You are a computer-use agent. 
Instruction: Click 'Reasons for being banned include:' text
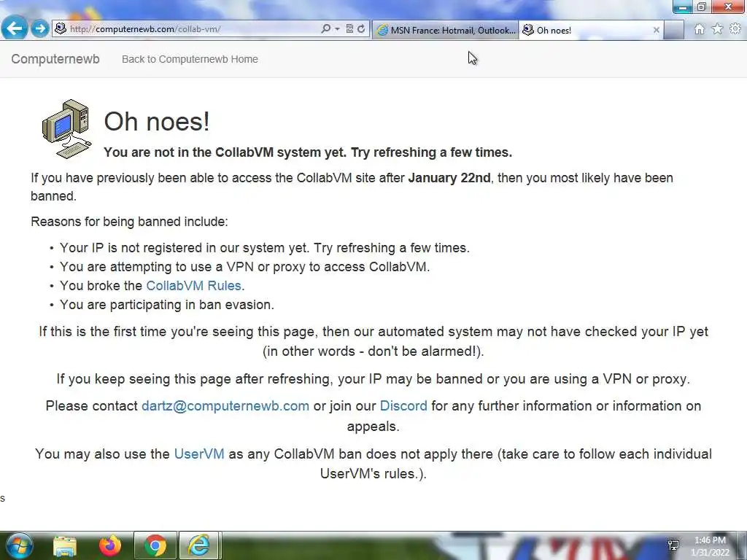tap(129, 222)
